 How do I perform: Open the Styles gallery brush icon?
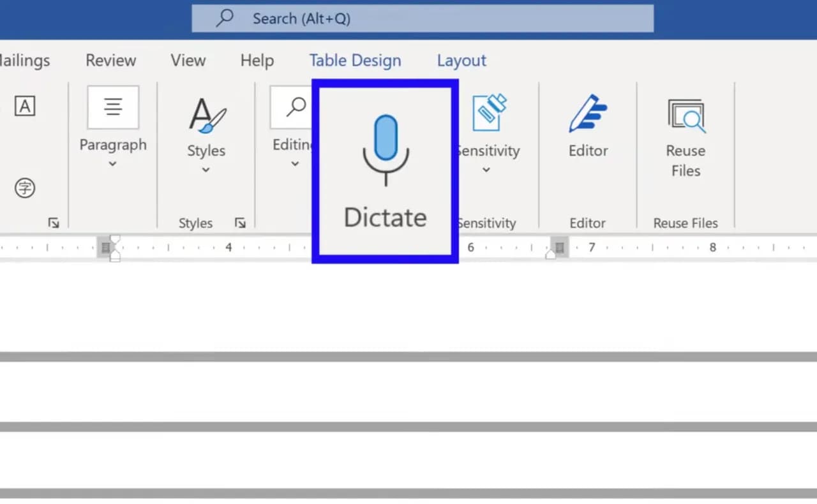(206, 116)
